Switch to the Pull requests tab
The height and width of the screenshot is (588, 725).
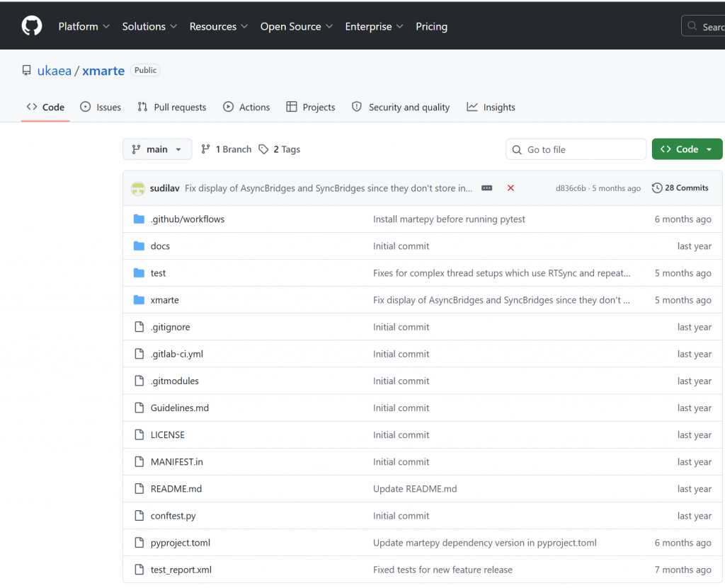pyautogui.click(x=172, y=108)
